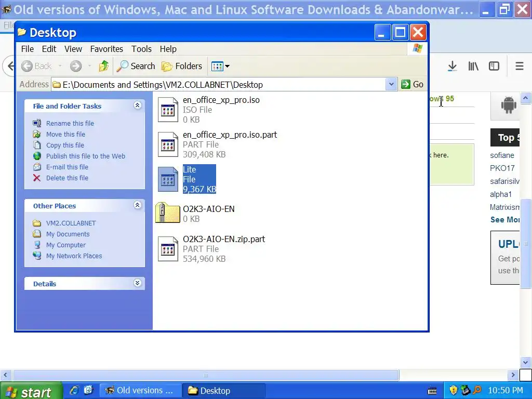Click Rename this file
Viewport: 532px width, 399px height.
[x=70, y=123]
